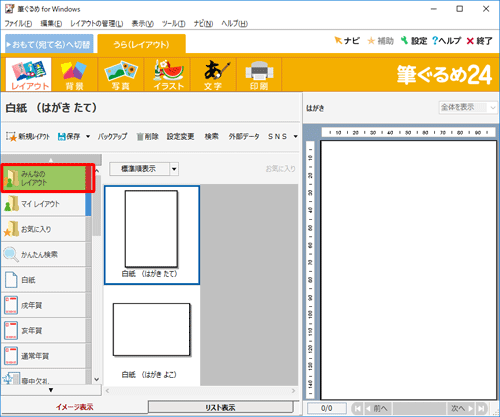Jump to last page in preview
The width and height of the screenshot is (500, 417).
[x=481, y=408]
